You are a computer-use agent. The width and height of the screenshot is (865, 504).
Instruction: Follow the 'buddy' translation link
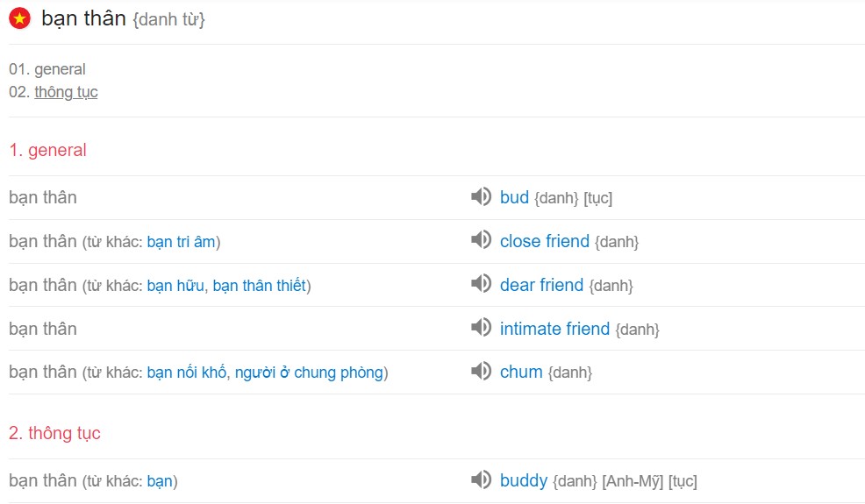point(524,481)
